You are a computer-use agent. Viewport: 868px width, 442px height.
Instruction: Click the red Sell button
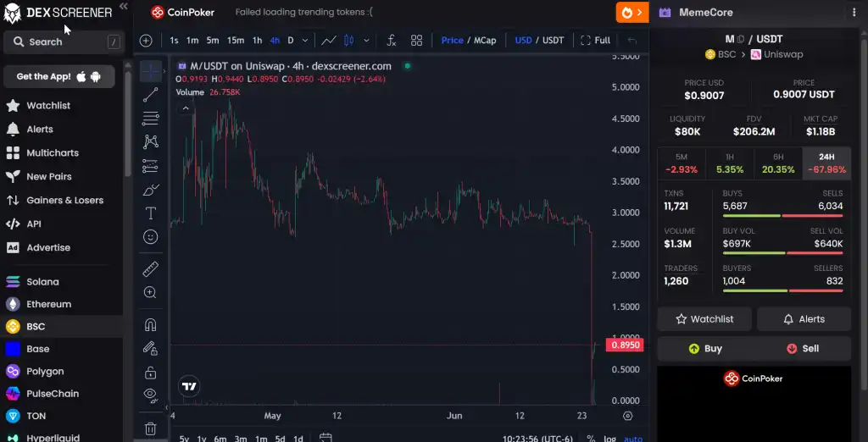(x=803, y=349)
